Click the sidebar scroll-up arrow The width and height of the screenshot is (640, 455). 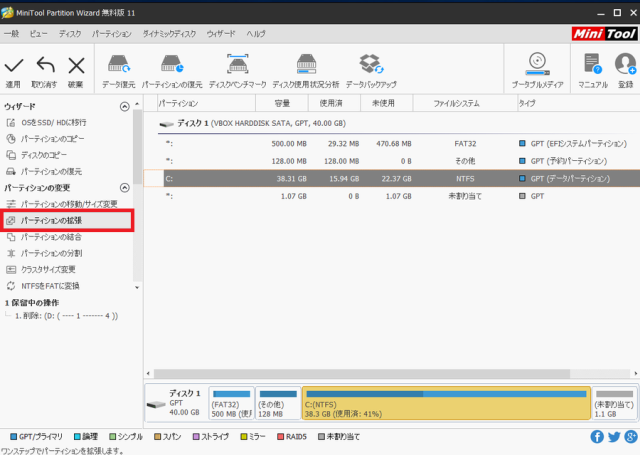pyautogui.click(x=137, y=104)
